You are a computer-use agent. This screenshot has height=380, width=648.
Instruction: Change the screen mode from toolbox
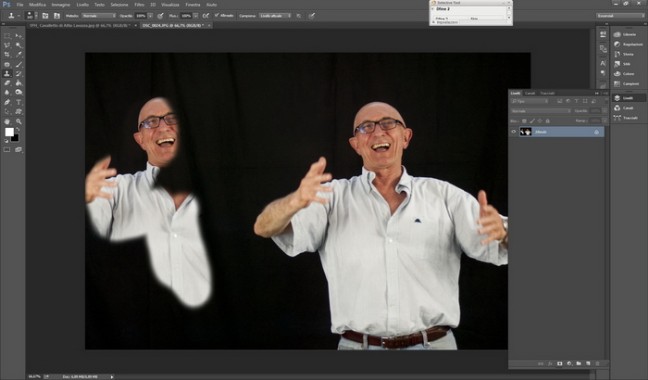point(18,150)
